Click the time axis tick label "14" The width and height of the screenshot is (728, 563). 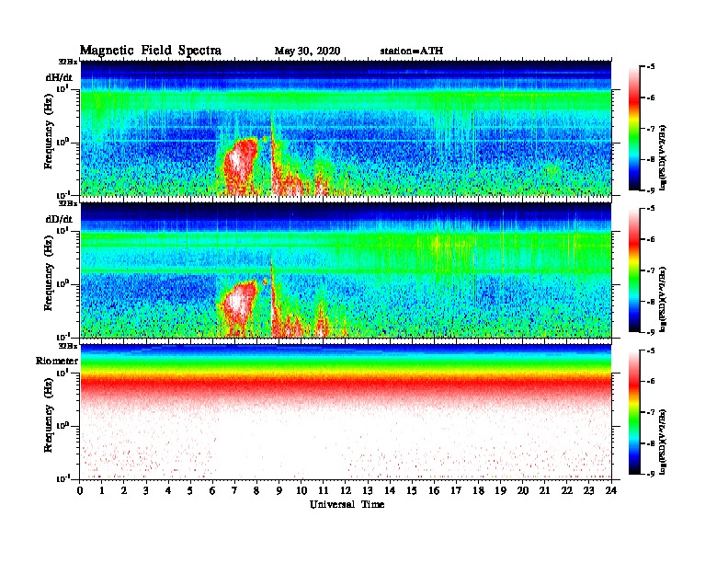pos(390,490)
